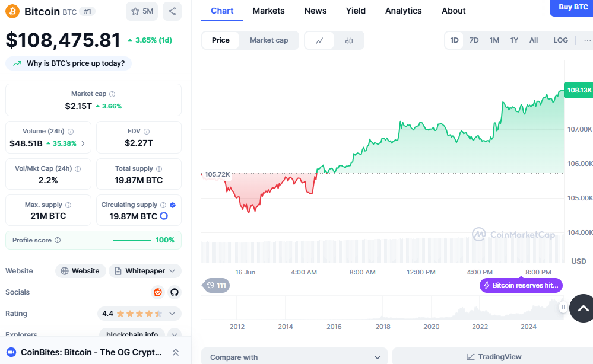Open the About tab
The width and height of the screenshot is (593, 364).
coord(454,11)
